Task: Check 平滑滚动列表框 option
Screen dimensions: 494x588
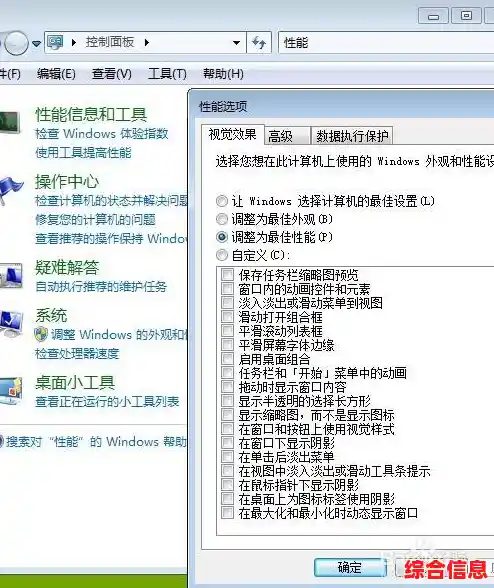Action: 227,331
